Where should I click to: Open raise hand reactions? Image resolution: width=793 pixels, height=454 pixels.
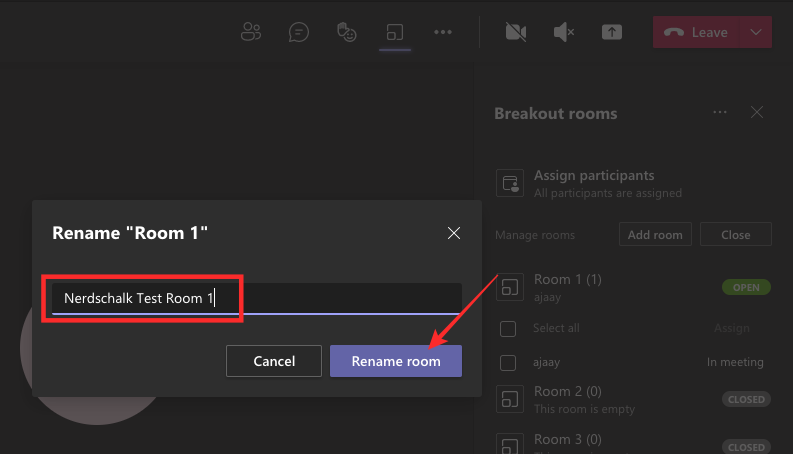[347, 32]
